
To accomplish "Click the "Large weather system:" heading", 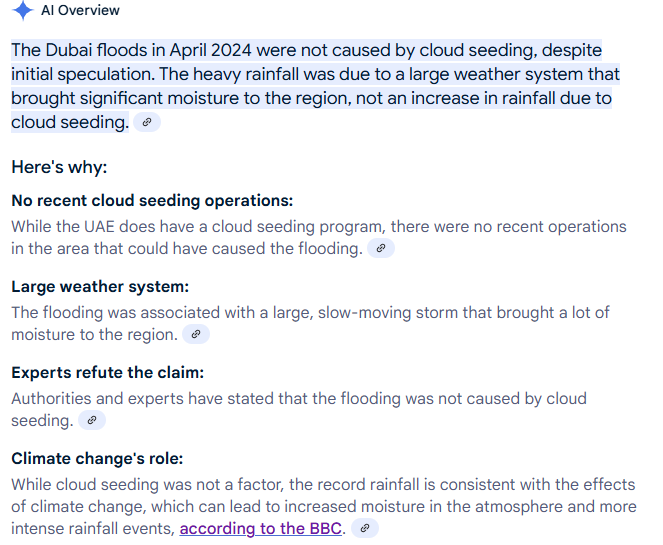I will click(x=100, y=286).
